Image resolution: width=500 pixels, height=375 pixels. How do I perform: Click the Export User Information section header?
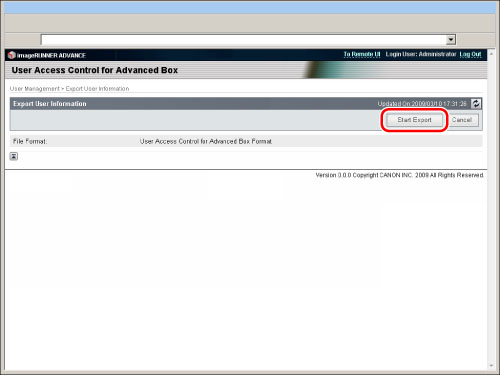[50, 104]
